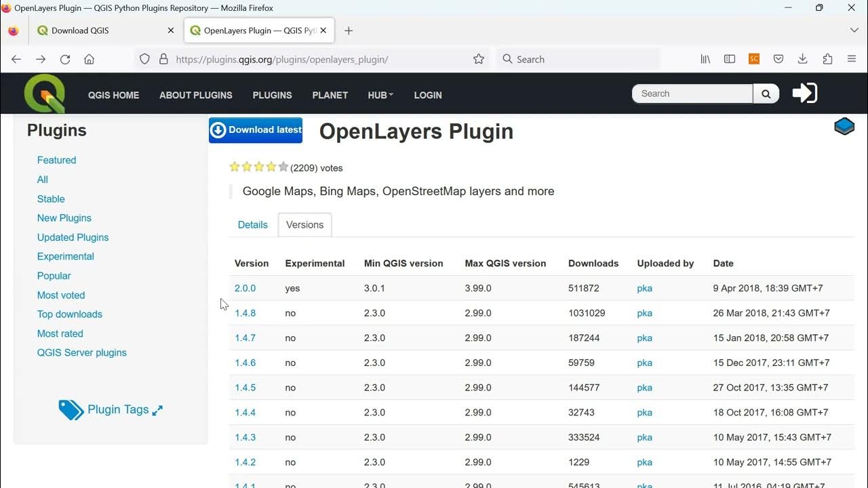Click uploader pka in the 2.0.0 row
Image resolution: width=868 pixels, height=488 pixels.
click(x=644, y=289)
